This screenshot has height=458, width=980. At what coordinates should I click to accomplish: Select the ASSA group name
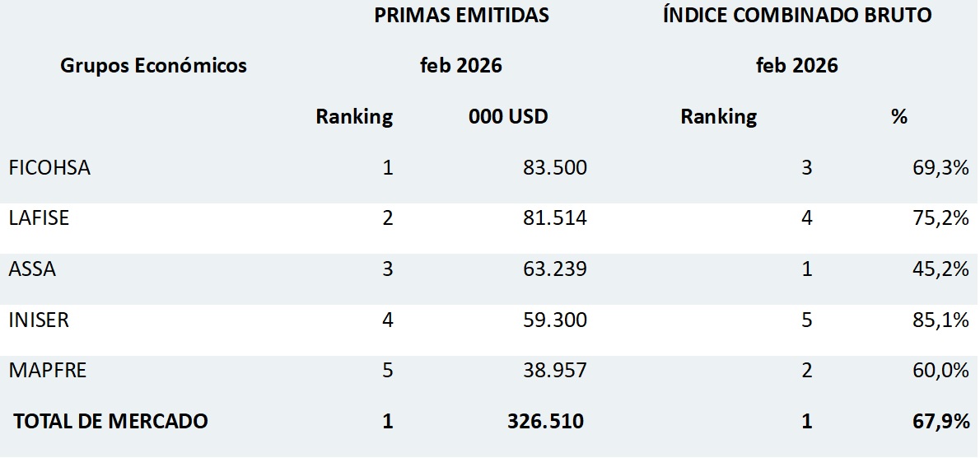coord(32,269)
